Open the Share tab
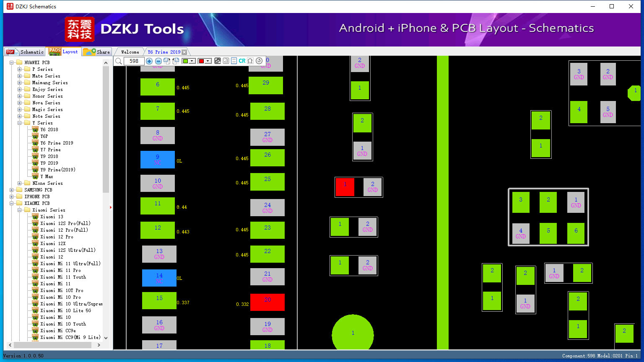Image resolution: width=644 pixels, height=362 pixels. (x=96, y=52)
